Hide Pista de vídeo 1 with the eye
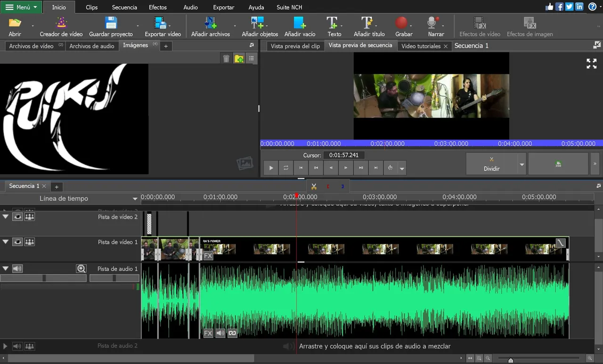 click(17, 242)
